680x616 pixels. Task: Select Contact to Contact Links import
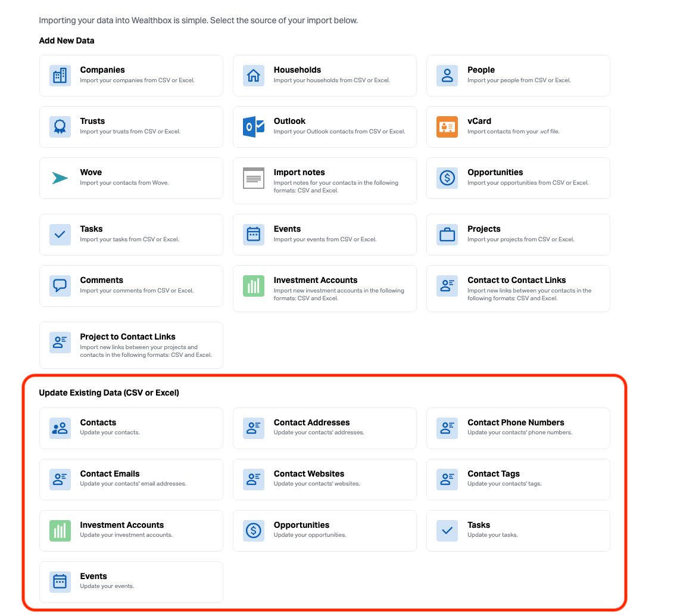(517, 288)
